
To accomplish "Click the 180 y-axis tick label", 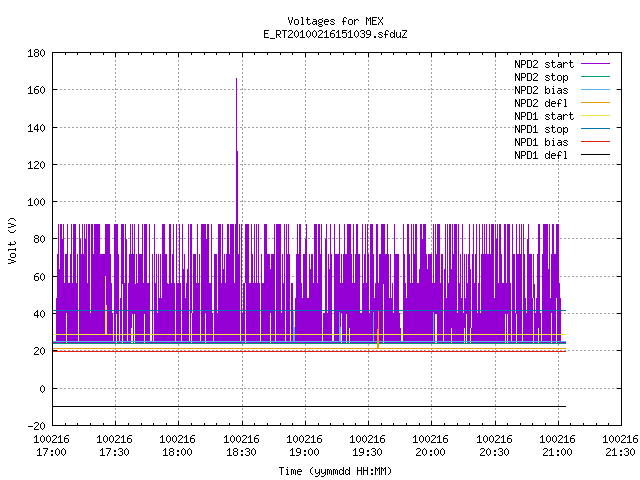I will [36, 53].
